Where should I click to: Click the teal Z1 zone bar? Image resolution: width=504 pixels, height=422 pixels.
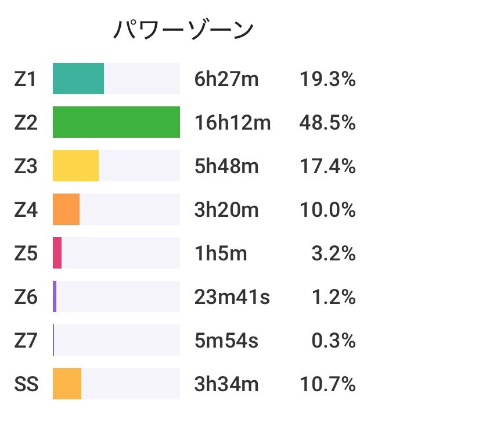point(78,78)
